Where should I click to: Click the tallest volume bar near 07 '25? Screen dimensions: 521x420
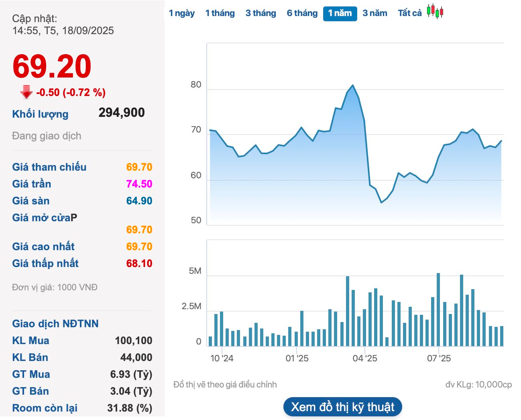438,309
